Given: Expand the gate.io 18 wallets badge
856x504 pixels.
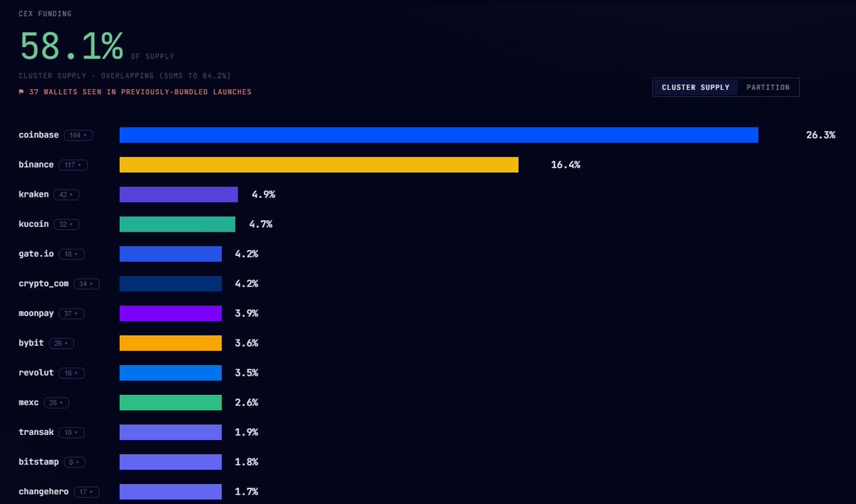Looking at the screenshot, I should (x=71, y=254).
